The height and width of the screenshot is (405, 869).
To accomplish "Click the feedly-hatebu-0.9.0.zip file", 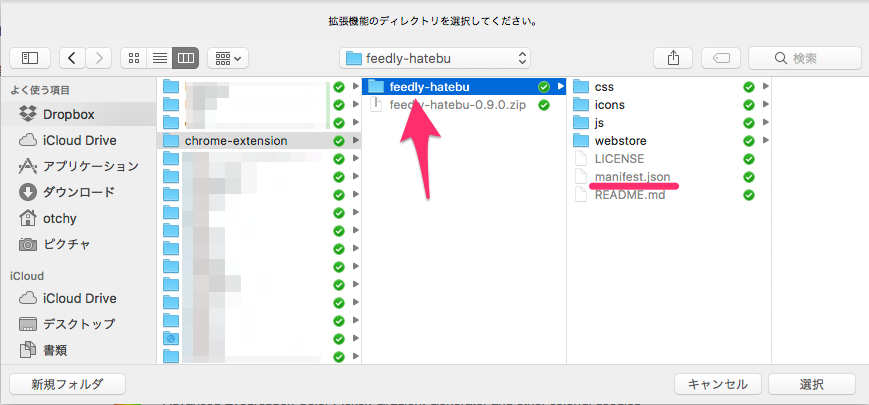I will pyautogui.click(x=464, y=105).
